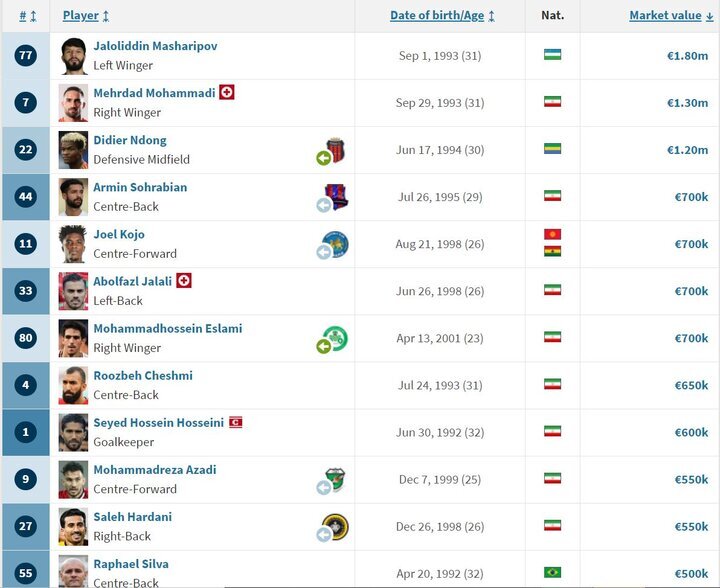This screenshot has width=720, height=588.
Task: Click the club crest in Didier Ndong's row
Action: tap(336, 150)
